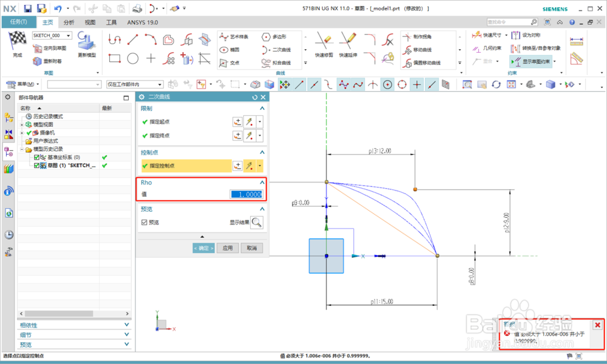Select the Profile curve tool
The width and height of the screenshot is (607, 364).
115,39
